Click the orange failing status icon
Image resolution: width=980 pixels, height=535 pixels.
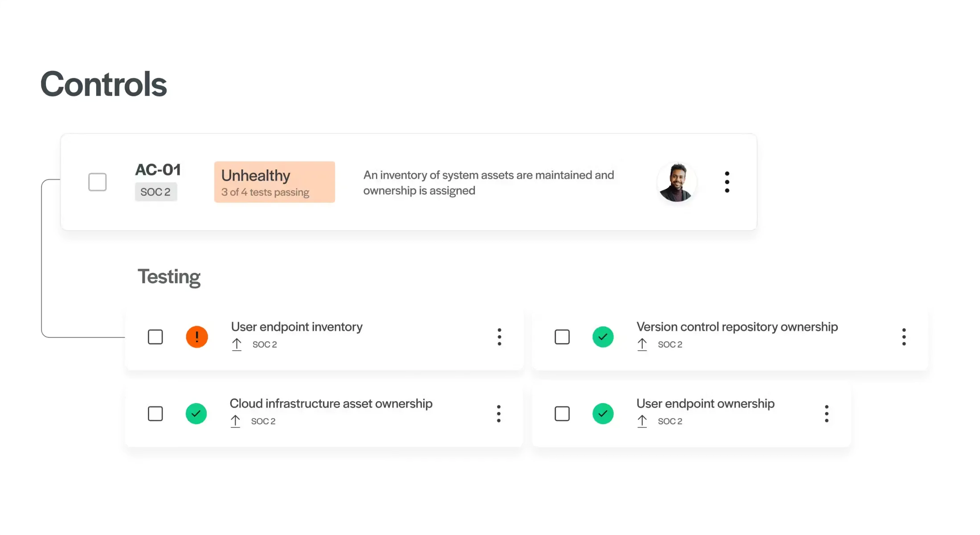[x=197, y=337]
